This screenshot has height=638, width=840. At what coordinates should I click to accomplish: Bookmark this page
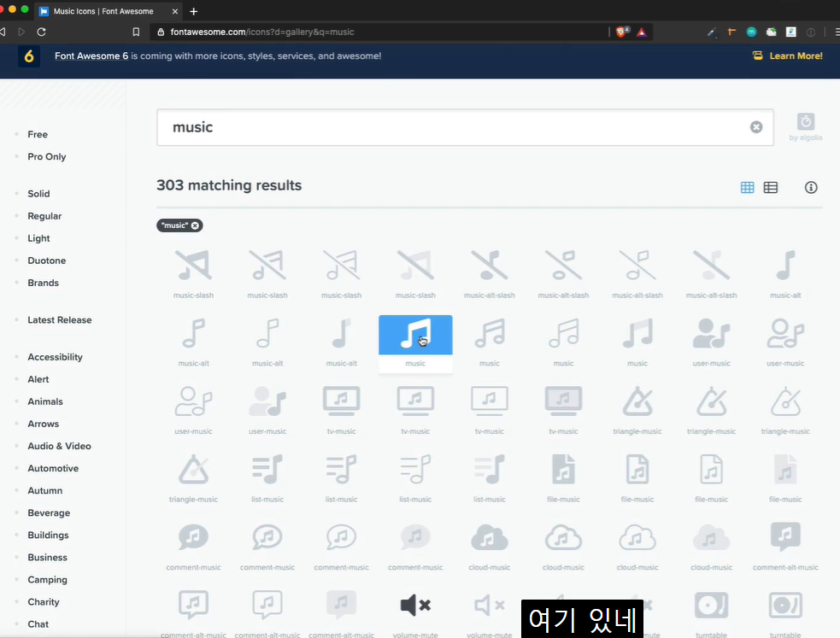point(136,32)
